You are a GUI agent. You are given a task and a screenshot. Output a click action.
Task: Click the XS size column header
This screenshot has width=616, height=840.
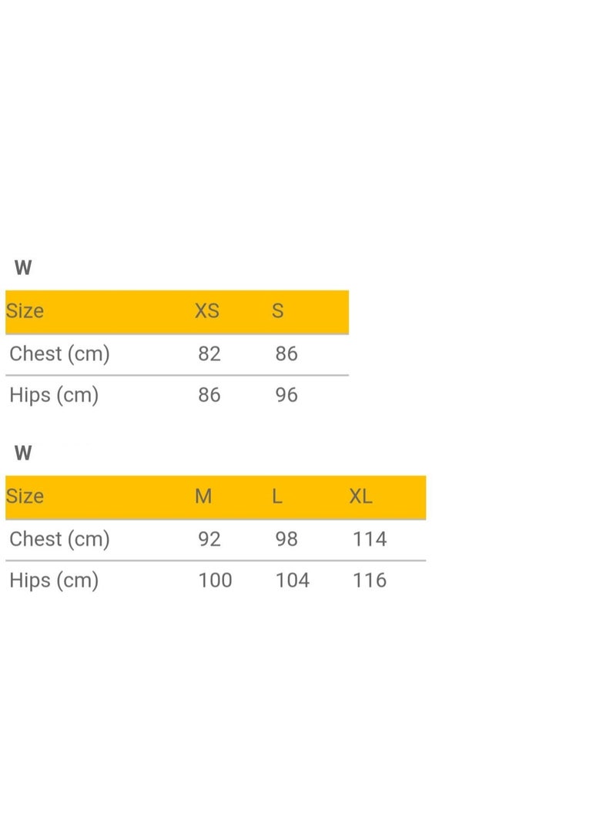[x=207, y=311]
